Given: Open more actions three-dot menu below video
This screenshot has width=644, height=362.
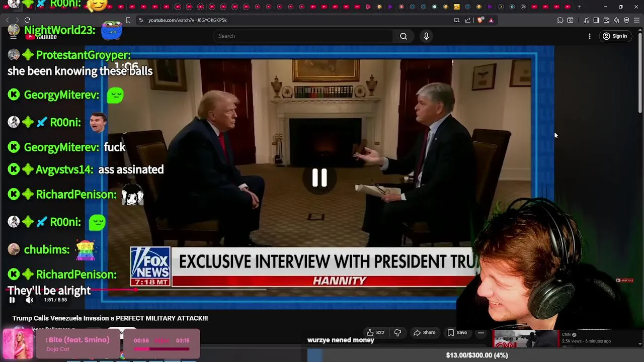Looking at the screenshot, I should pyautogui.click(x=481, y=333).
